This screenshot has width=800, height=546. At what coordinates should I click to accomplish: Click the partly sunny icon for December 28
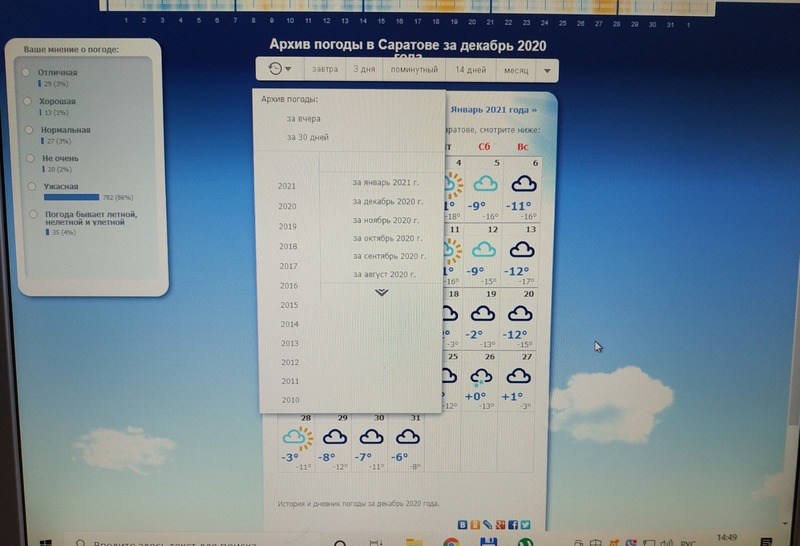pos(297,438)
